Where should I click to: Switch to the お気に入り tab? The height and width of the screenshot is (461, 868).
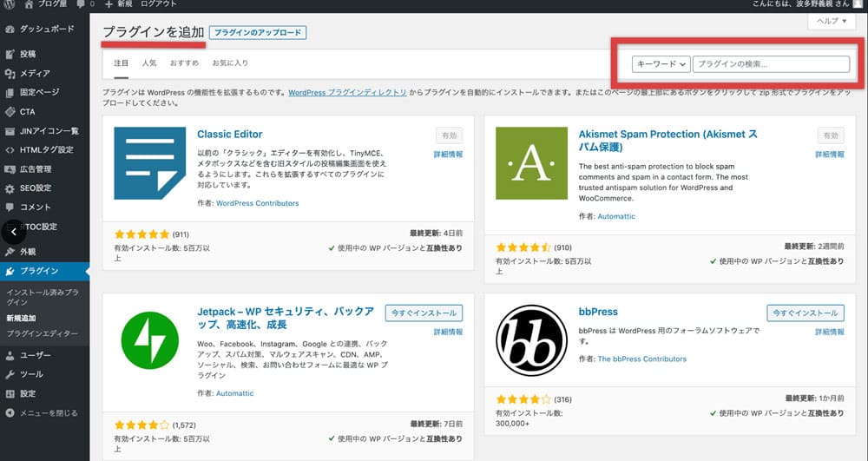(230, 63)
